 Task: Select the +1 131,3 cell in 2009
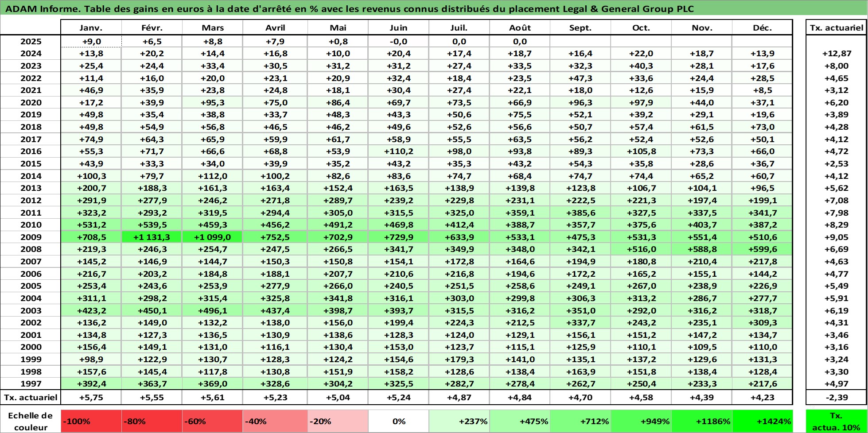152,237
